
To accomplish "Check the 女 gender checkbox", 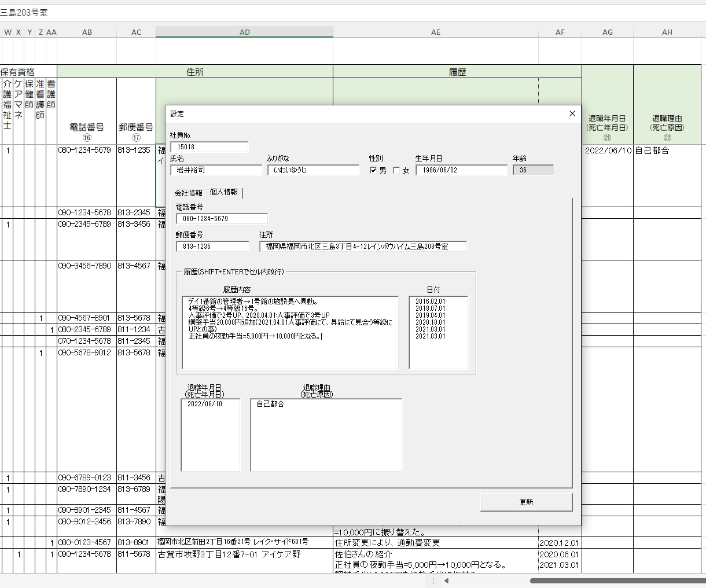I will (396, 170).
